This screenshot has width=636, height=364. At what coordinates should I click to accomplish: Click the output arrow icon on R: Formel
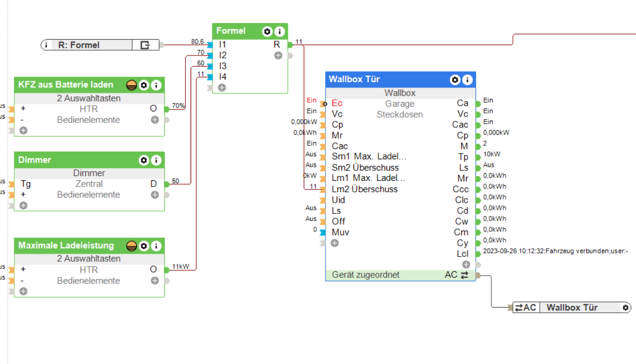pyautogui.click(x=145, y=45)
